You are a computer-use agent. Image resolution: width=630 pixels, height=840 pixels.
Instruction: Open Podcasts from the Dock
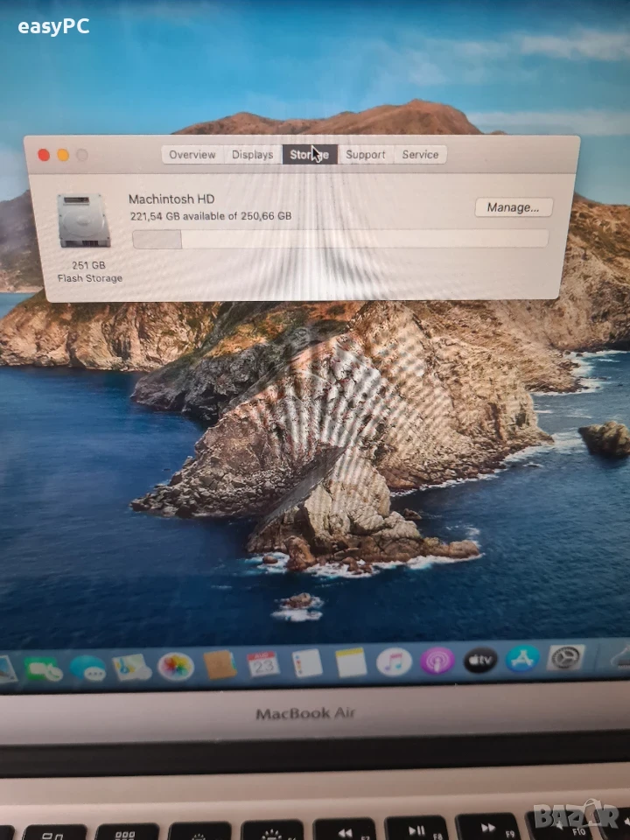point(437,661)
